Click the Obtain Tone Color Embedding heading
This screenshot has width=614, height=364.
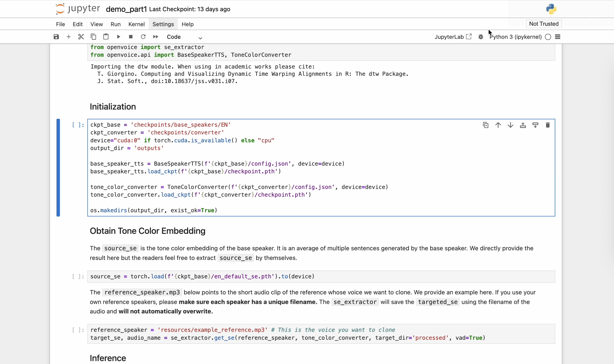[147, 231]
